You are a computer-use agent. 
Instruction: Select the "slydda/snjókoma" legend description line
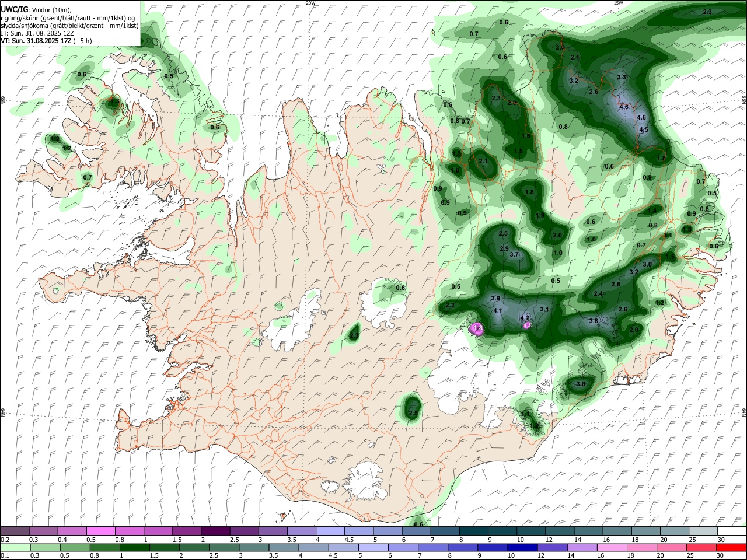(x=69, y=26)
